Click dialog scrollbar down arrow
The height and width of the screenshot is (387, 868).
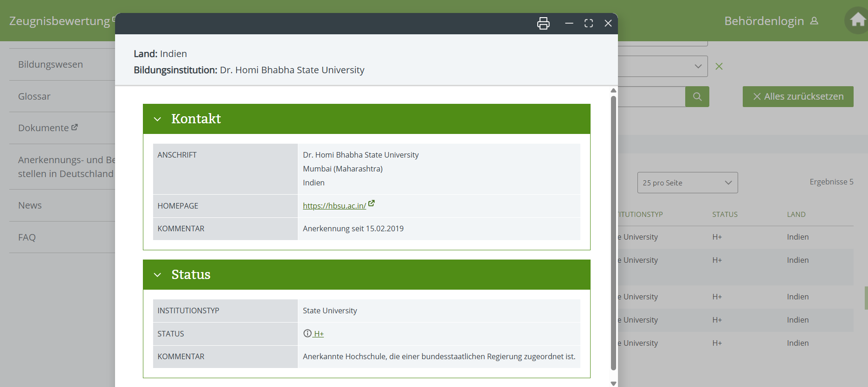[x=613, y=383]
